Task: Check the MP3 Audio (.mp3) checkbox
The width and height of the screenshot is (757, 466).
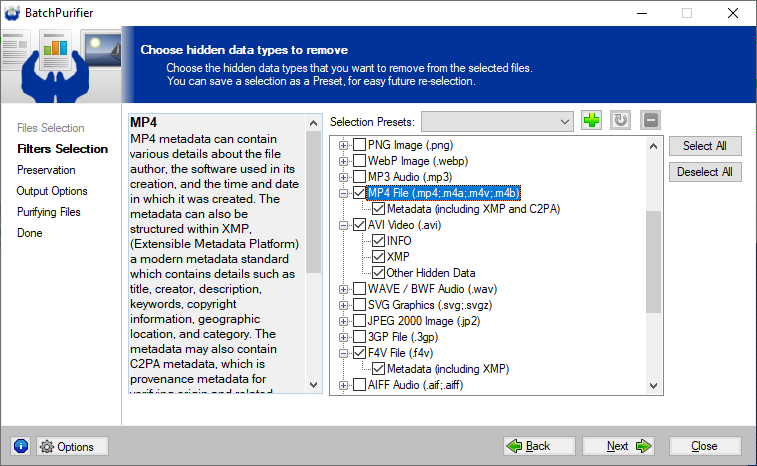Action: point(359,177)
